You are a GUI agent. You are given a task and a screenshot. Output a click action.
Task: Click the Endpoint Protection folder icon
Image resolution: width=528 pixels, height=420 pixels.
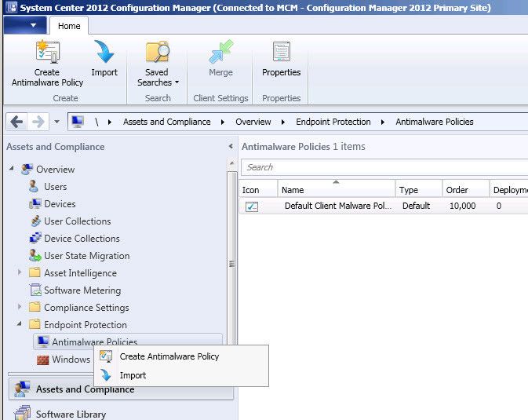(35, 324)
